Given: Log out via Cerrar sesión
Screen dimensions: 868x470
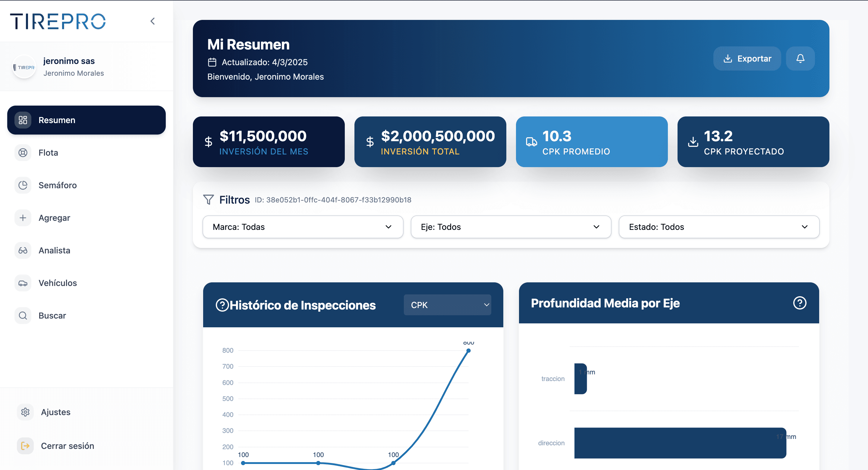Looking at the screenshot, I should (x=67, y=446).
